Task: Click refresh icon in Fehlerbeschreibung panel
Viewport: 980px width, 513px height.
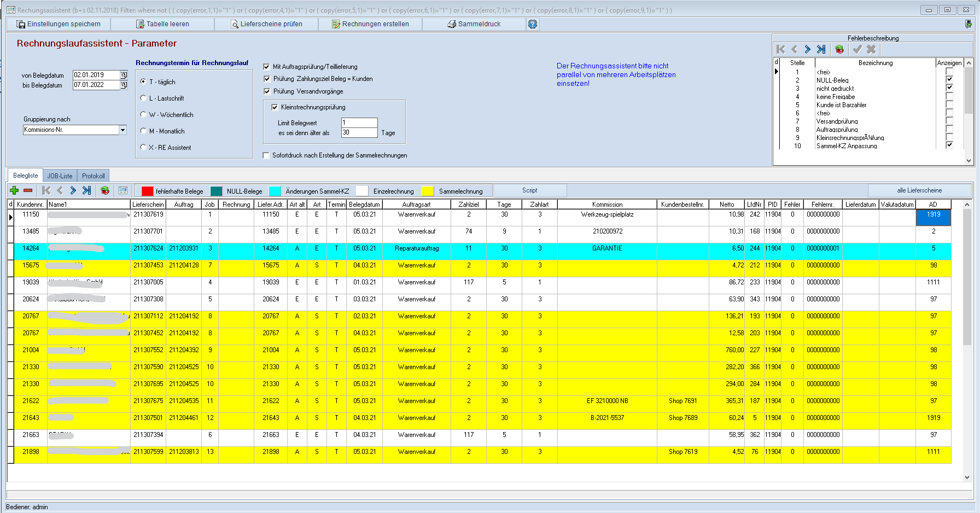Action: click(839, 49)
